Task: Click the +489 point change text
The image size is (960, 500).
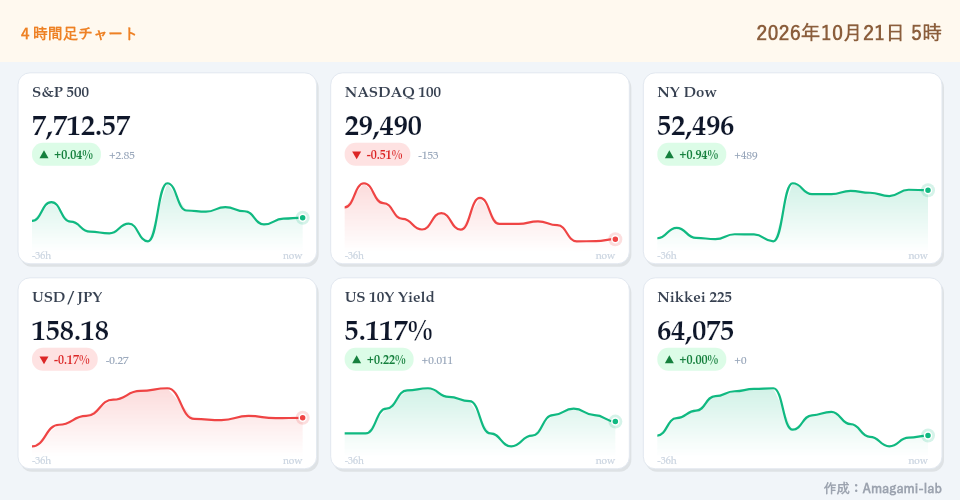Action: pyautogui.click(x=746, y=155)
